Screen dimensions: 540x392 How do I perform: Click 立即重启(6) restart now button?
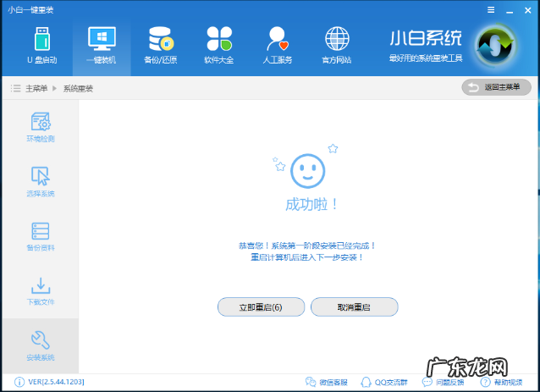point(261,307)
